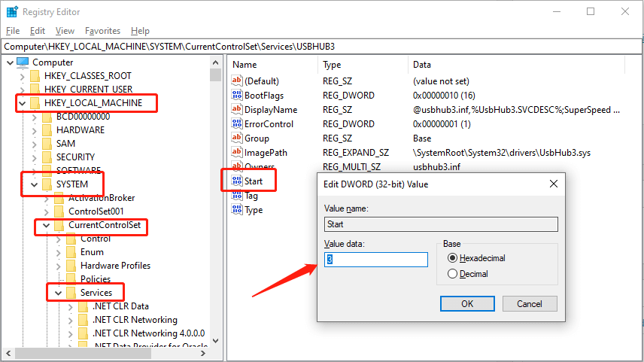The width and height of the screenshot is (644, 362).
Task: Select the .NET CLR Networking 4.0.0.0 key
Action: [149, 333]
